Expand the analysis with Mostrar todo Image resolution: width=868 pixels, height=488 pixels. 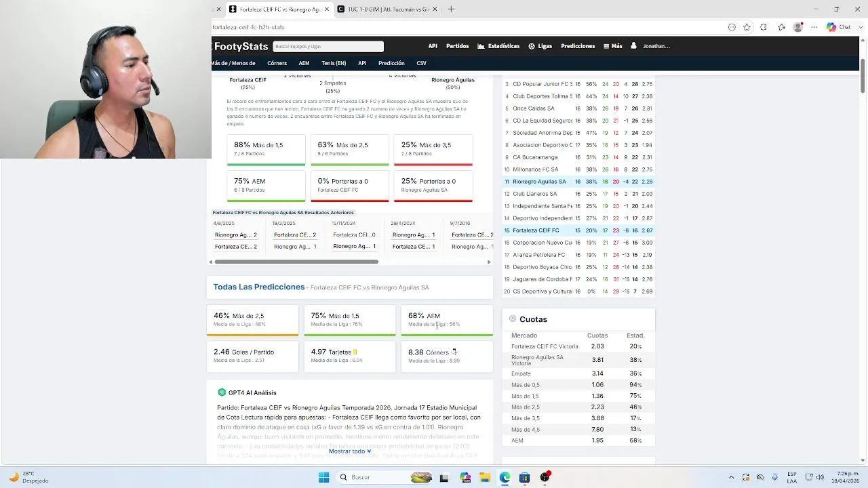click(350, 451)
